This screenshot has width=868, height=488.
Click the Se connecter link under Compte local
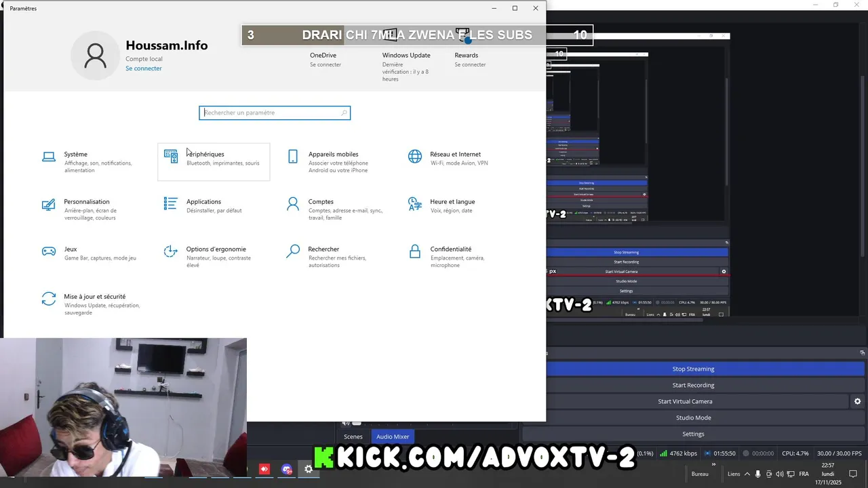point(144,68)
